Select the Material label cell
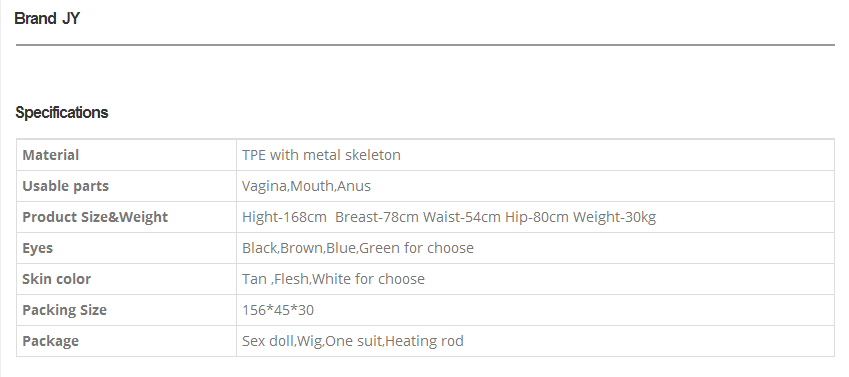This screenshot has height=377, width=849. click(x=127, y=155)
